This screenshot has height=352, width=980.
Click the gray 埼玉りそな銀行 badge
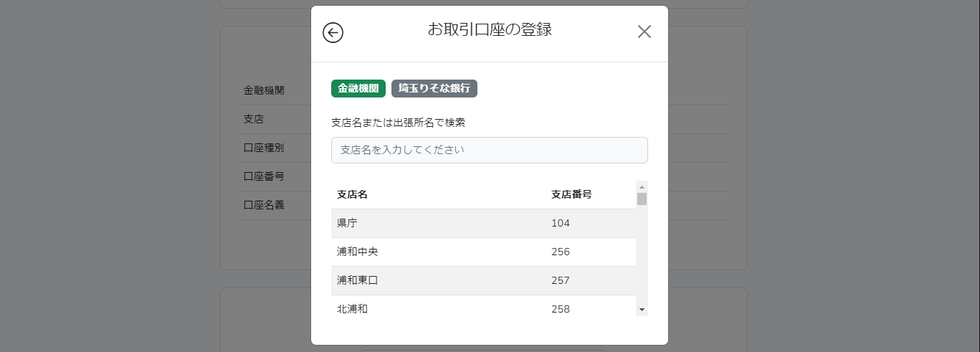click(x=434, y=88)
